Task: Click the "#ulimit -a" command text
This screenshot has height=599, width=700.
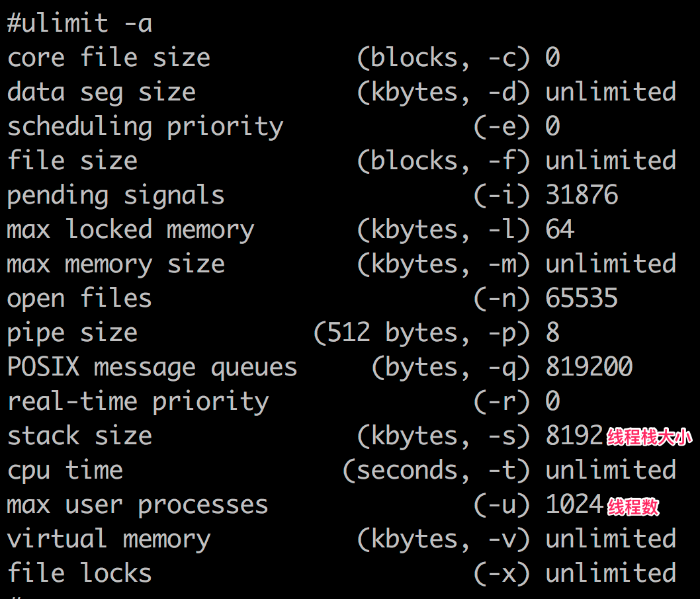Action: 79,24
